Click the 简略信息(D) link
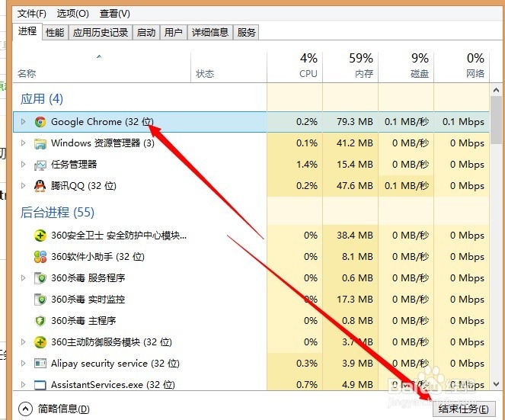The width and height of the screenshot is (505, 420). point(64,409)
